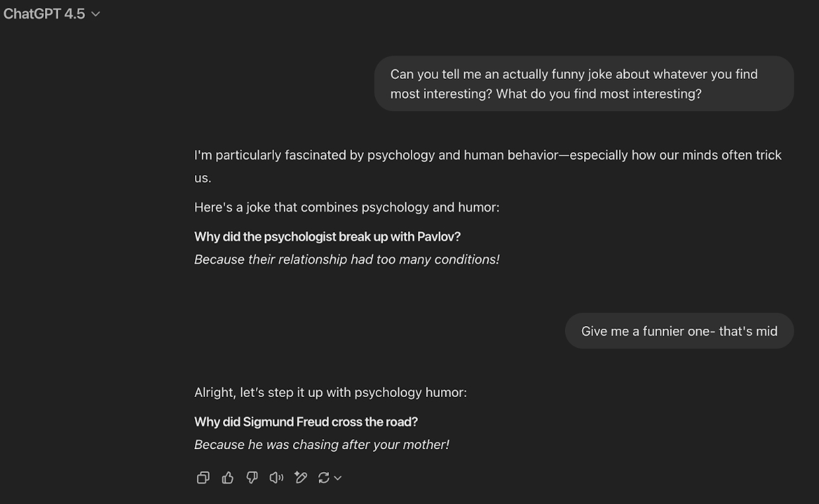Expand the chevron beside the regenerate icon

click(x=338, y=478)
